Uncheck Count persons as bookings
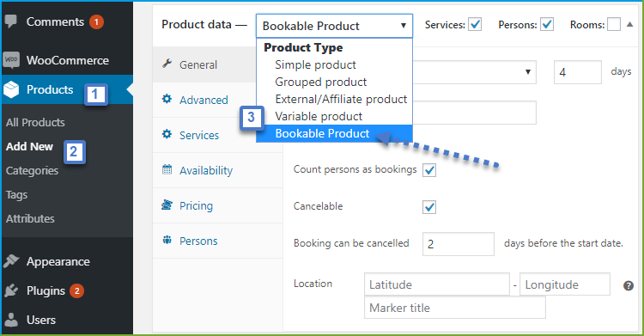Image resolution: width=644 pixels, height=336 pixels. [x=429, y=170]
